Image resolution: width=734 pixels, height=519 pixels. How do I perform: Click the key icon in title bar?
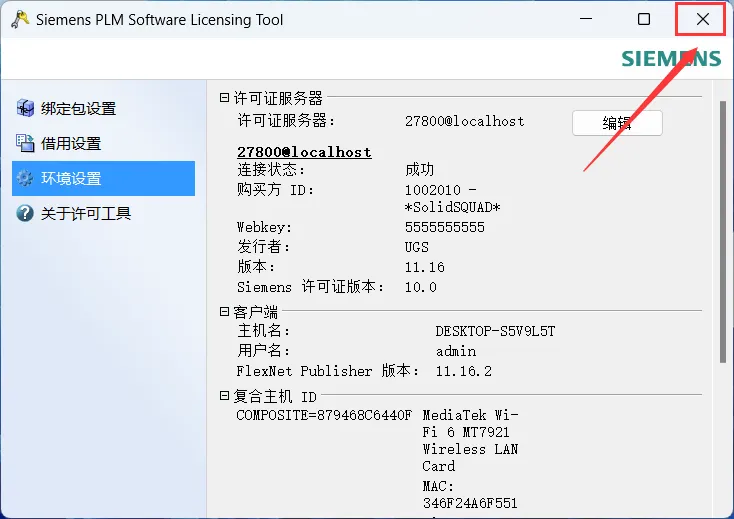(x=20, y=20)
